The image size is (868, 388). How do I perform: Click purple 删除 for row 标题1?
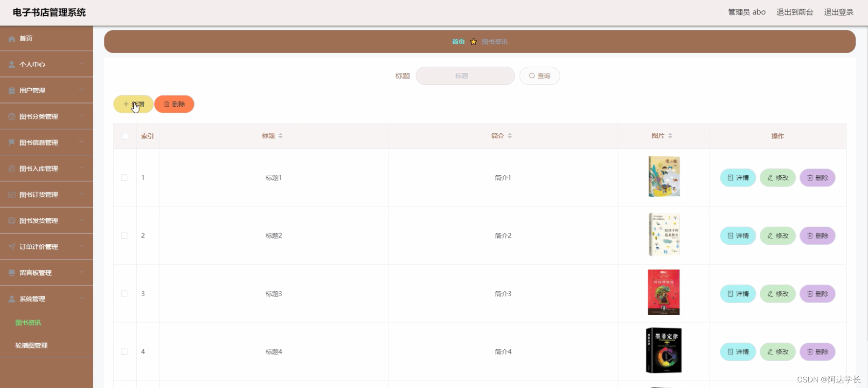(x=818, y=178)
